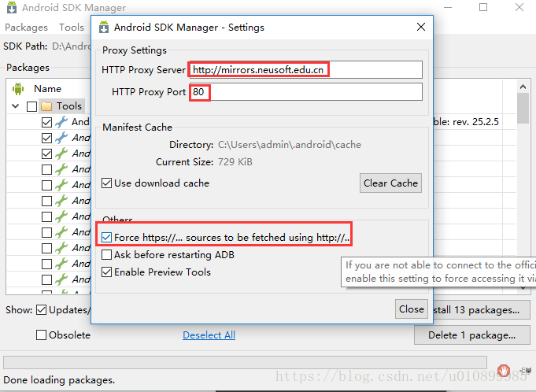Click the Settings dialog title bar icon

(104, 27)
